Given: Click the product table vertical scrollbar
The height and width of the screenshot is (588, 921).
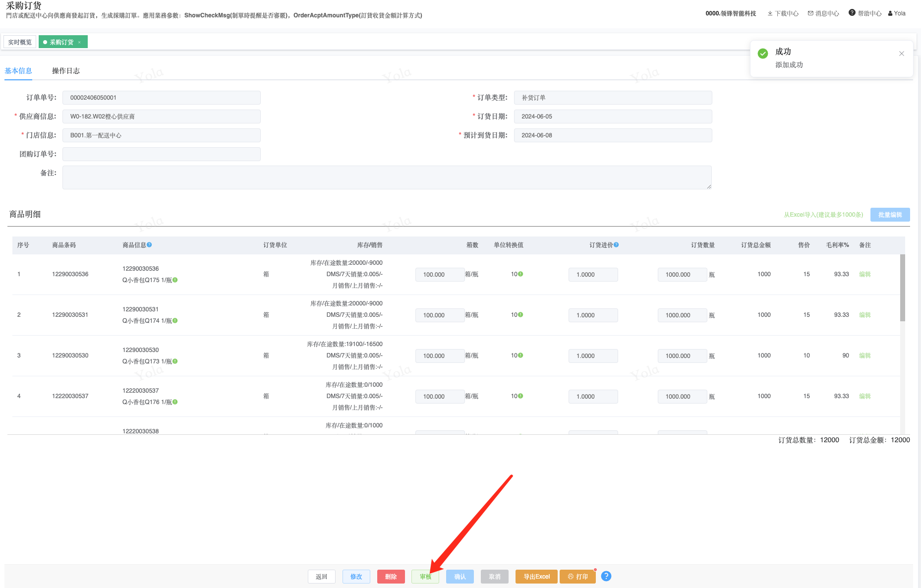Looking at the screenshot, I should click(903, 288).
